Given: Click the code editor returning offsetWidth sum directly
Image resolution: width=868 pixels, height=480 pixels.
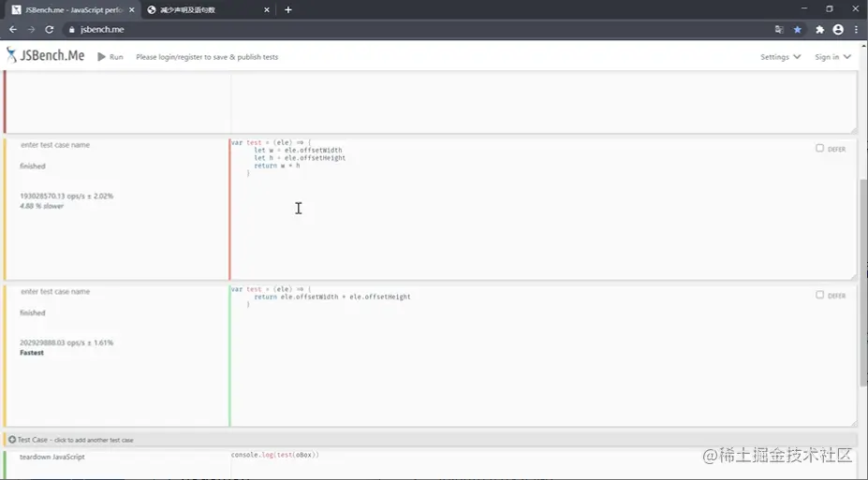Looking at the screenshot, I should click(542, 356).
